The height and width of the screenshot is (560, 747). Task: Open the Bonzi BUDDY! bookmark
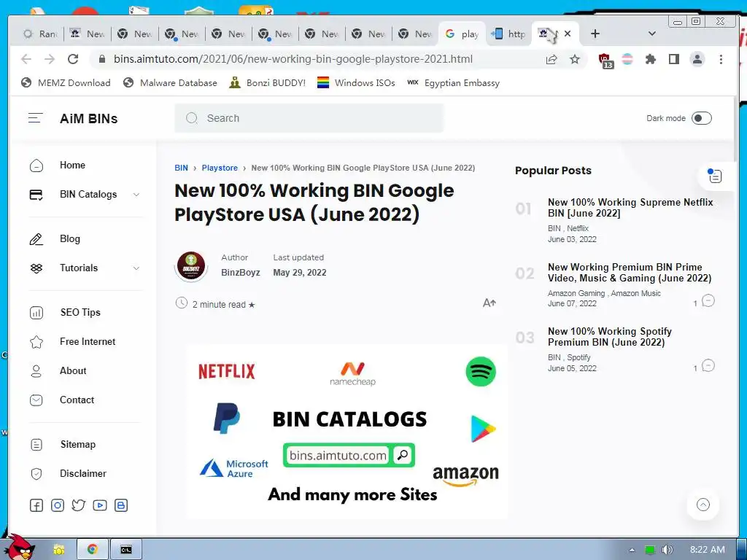pyautogui.click(x=267, y=83)
